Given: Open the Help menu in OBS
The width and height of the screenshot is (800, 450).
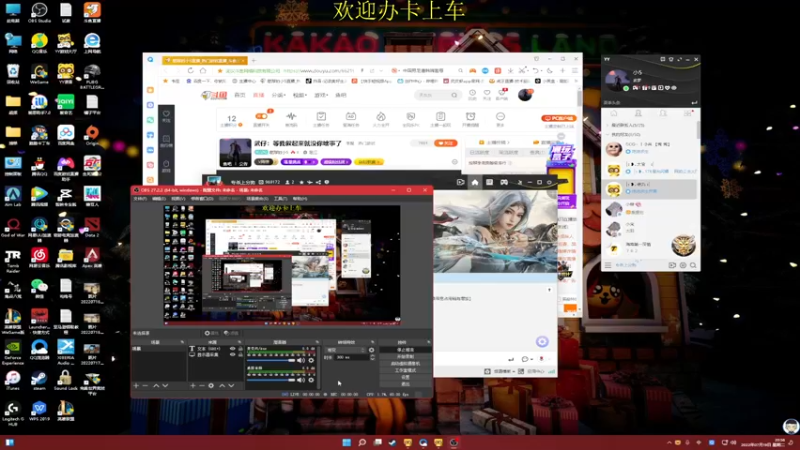Looking at the screenshot, I should tap(300, 198).
